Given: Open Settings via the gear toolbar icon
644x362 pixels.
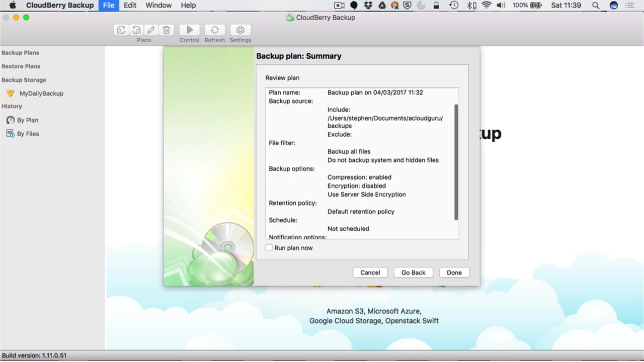Looking at the screenshot, I should click(x=240, y=30).
